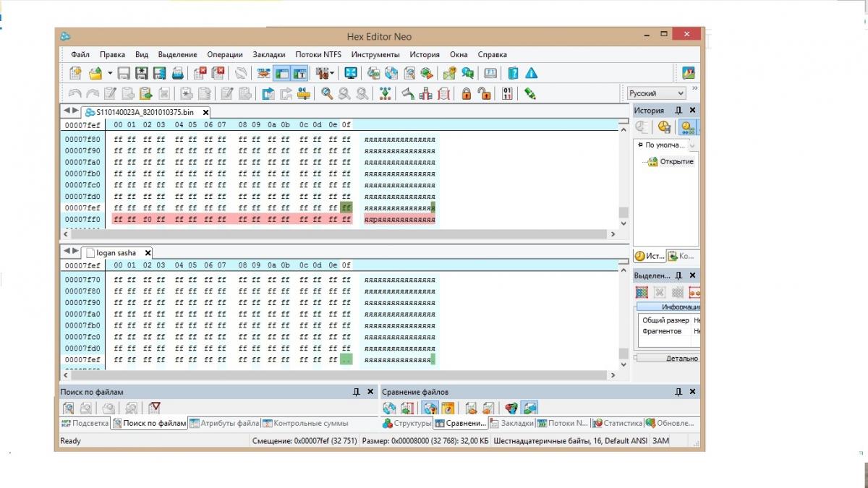The image size is (868, 488).
Task: Click the Save floppy disk icon
Action: tap(124, 73)
